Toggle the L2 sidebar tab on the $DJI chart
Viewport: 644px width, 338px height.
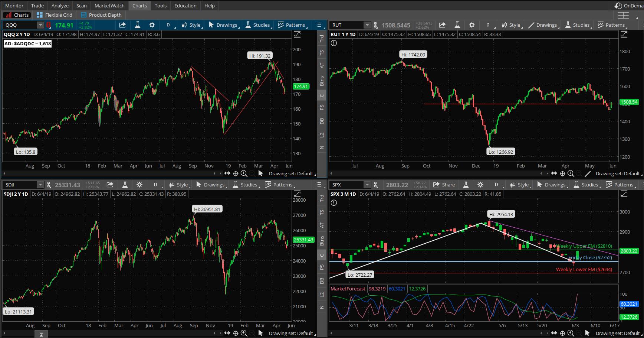click(322, 294)
